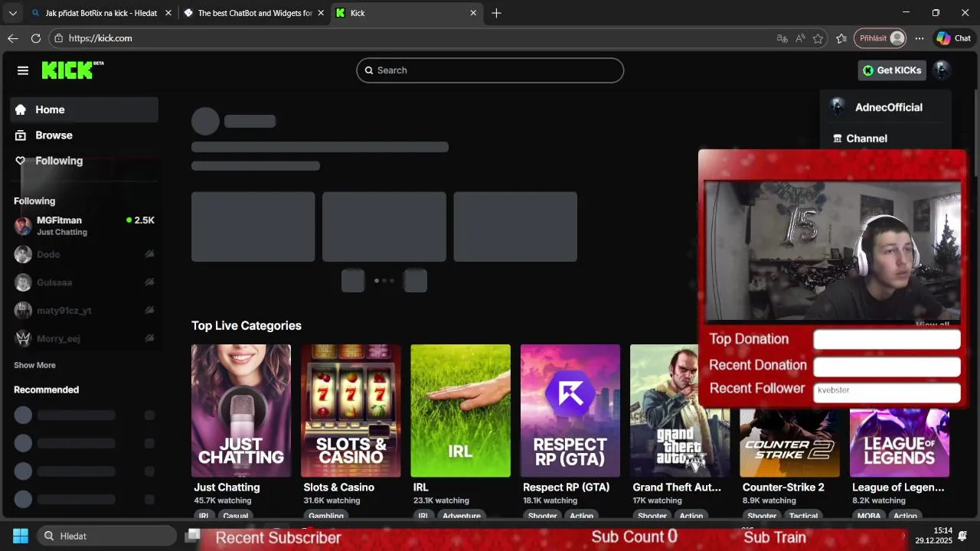
Task: Click the Home house icon
Action: tap(21, 109)
